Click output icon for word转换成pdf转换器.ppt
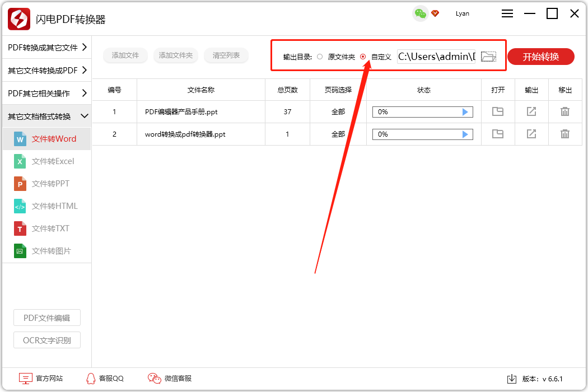 pyautogui.click(x=531, y=134)
